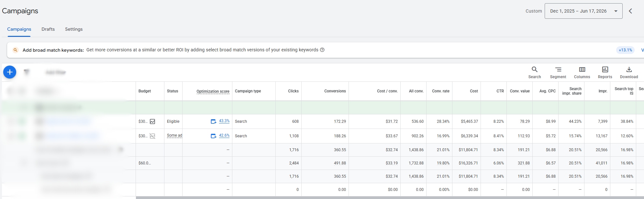Sort by the Status column header
The height and width of the screenshot is (199, 644).
coord(172,91)
